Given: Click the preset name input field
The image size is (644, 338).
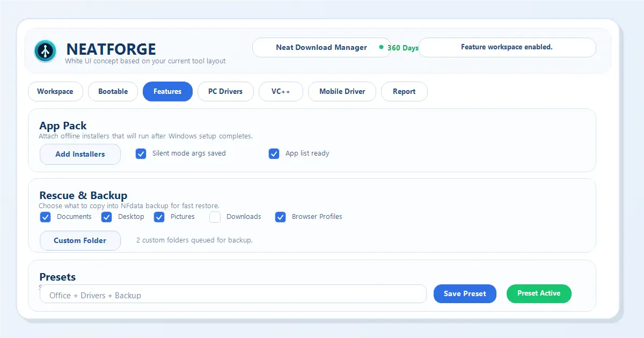Looking at the screenshot, I should (x=233, y=295).
